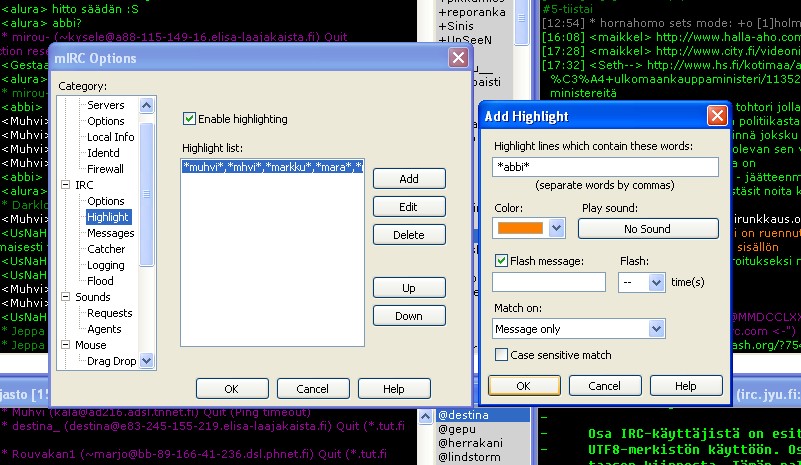Toggle Enable highlighting checkbox

(x=189, y=119)
